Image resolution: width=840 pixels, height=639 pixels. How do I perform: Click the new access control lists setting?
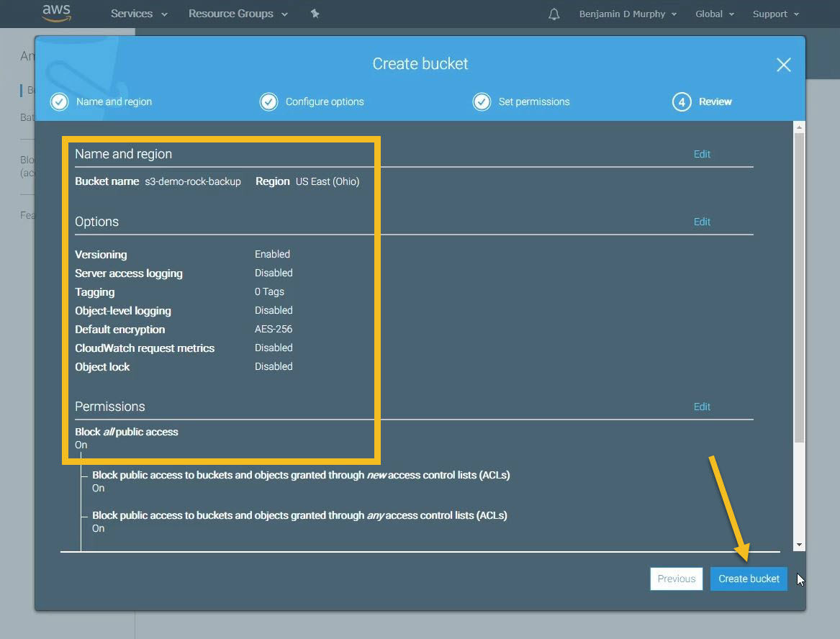(301, 475)
